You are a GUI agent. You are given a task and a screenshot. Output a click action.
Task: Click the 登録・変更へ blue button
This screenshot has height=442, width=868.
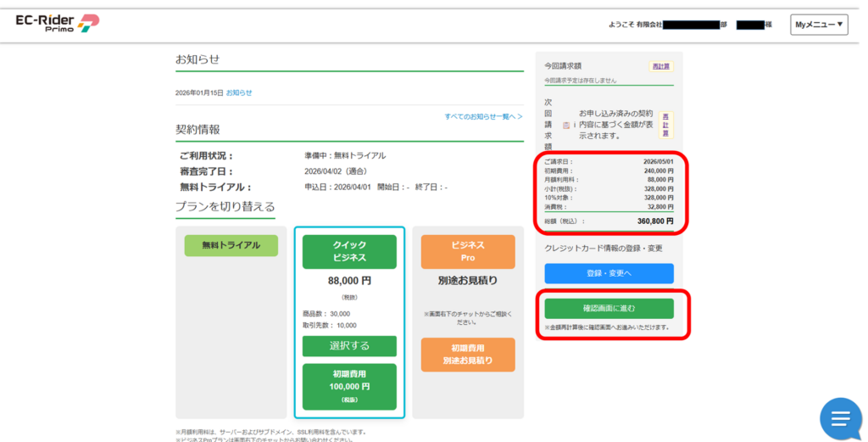tap(609, 273)
